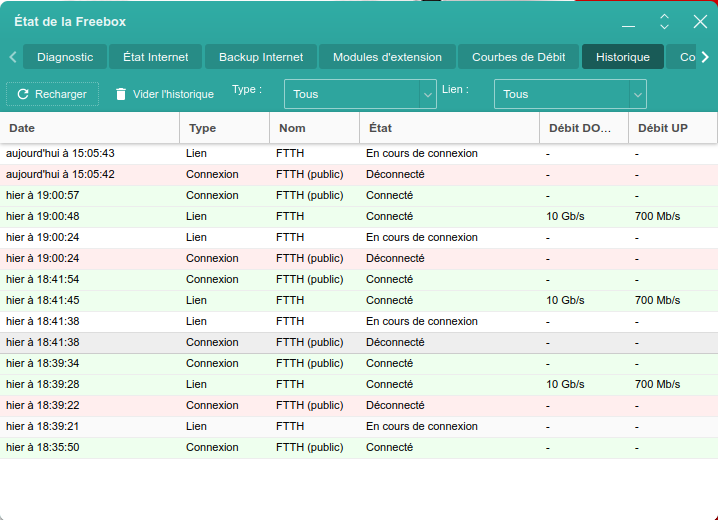Select the hier à 18:39:28 entry
The height and width of the screenshot is (520, 718).
point(359,385)
